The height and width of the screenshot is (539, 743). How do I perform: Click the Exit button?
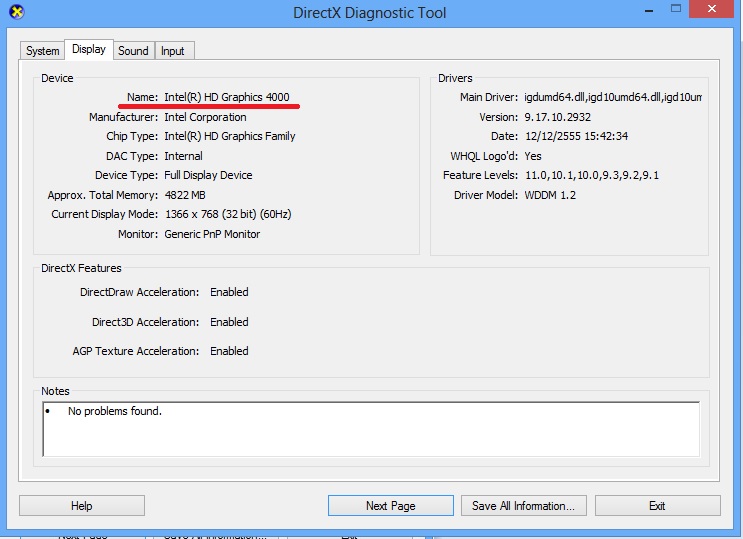[657, 506]
